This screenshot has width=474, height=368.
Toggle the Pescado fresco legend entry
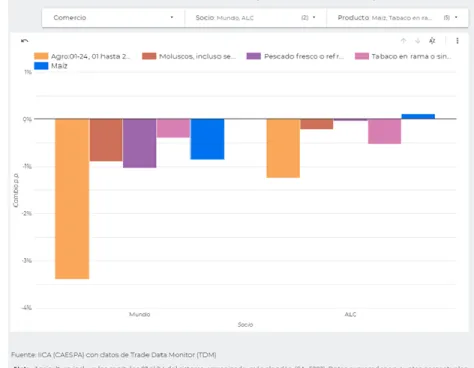tap(295, 56)
